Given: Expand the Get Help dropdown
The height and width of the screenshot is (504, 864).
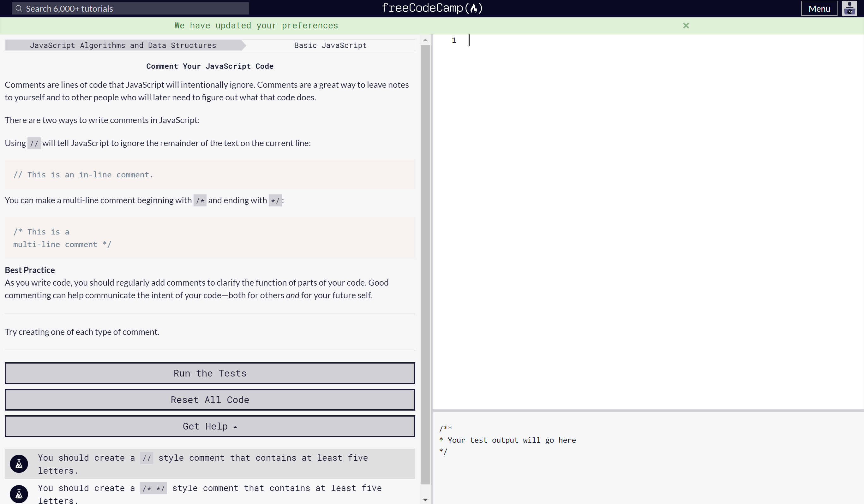Looking at the screenshot, I should pyautogui.click(x=210, y=426).
